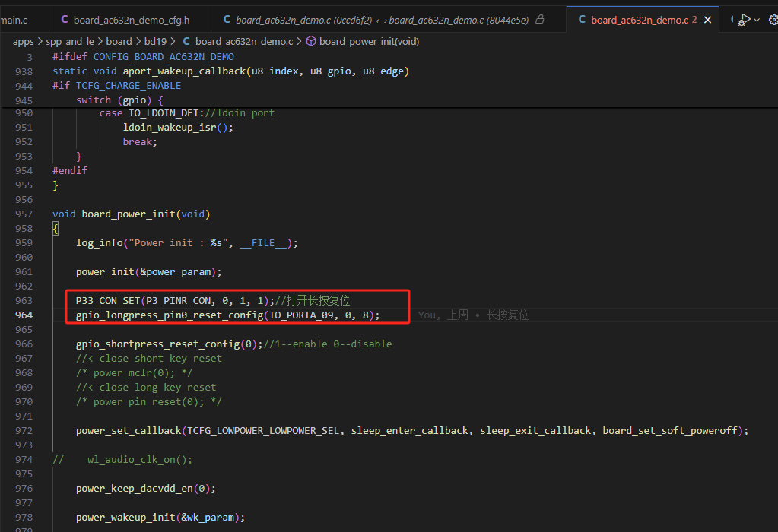The width and height of the screenshot is (778, 532).
Task: Expand the 'board' breadcrumb segment
Action: point(119,41)
